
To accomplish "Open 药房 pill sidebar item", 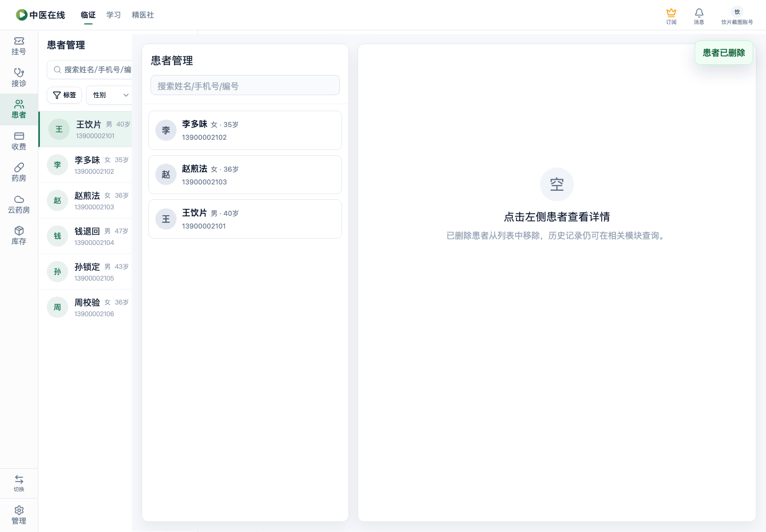I will (x=19, y=173).
